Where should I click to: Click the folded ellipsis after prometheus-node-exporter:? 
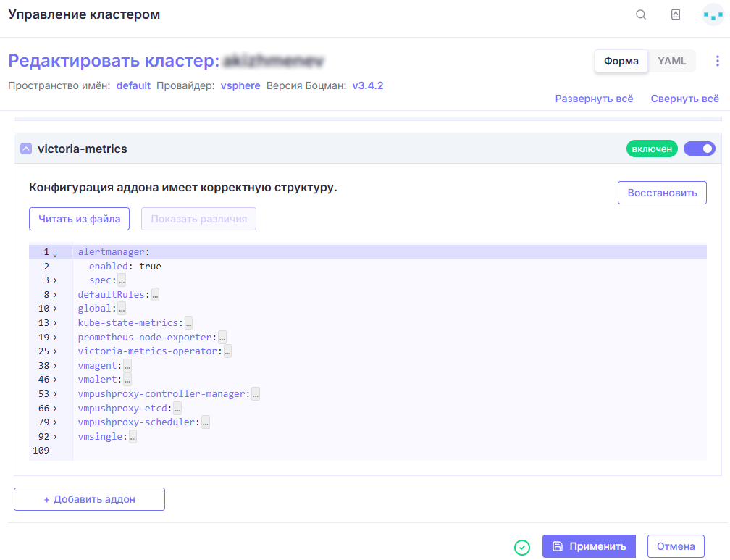coord(222,338)
